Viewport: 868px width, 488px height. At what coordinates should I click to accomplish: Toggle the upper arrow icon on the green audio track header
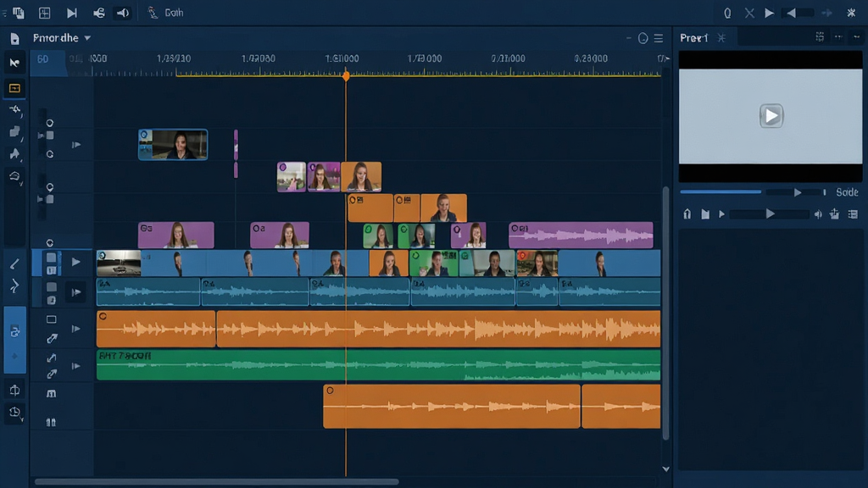[52, 358]
